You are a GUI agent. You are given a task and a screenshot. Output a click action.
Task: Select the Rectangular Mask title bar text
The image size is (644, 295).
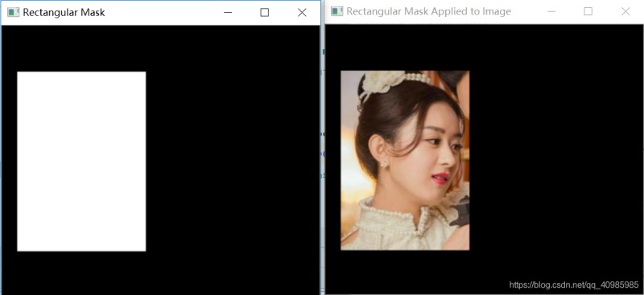coord(64,13)
